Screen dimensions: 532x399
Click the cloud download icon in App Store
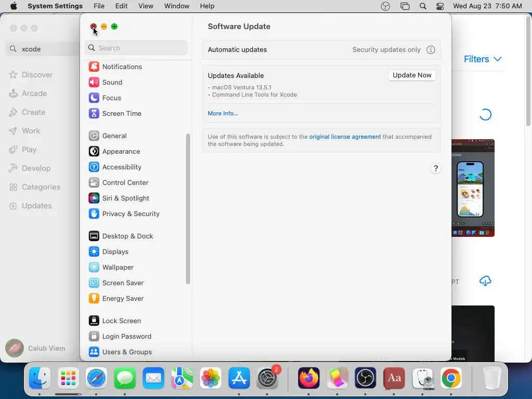(x=486, y=281)
